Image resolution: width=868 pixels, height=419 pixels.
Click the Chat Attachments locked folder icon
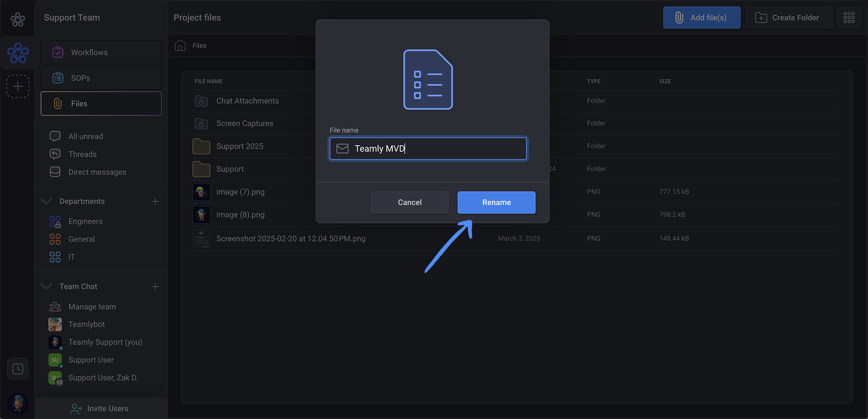click(x=201, y=101)
